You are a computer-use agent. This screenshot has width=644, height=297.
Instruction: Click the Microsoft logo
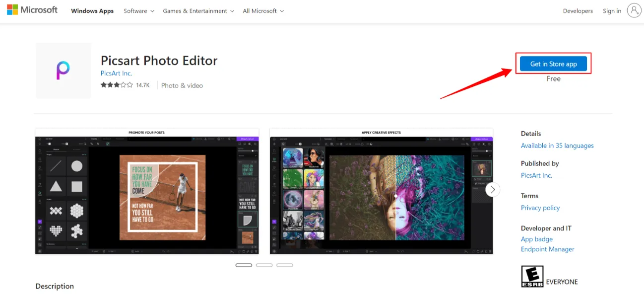[x=32, y=10]
